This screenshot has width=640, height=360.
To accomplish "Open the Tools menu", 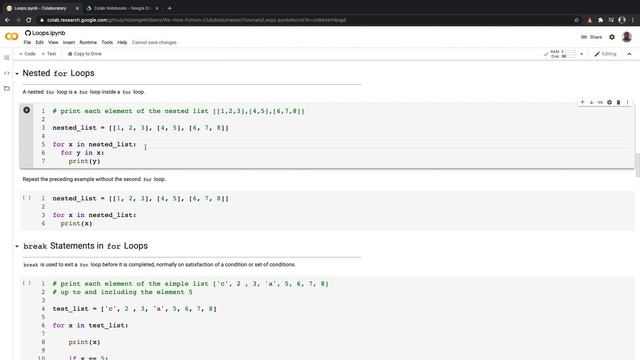I will tap(107, 42).
